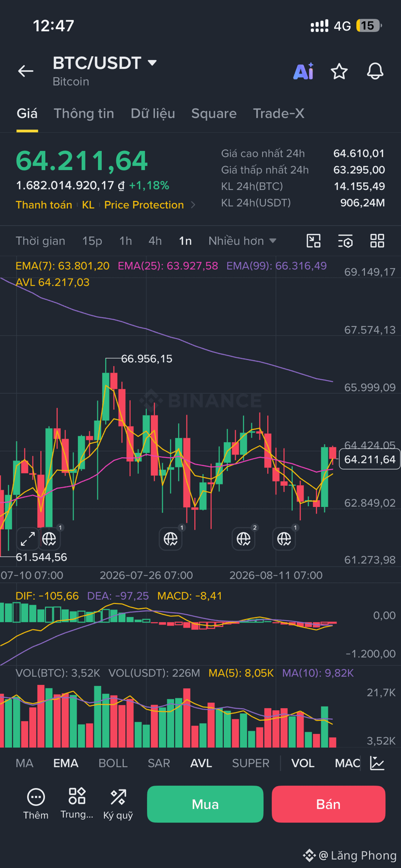
Task: Select the Thời gian timeframe
Action: pos(40,241)
